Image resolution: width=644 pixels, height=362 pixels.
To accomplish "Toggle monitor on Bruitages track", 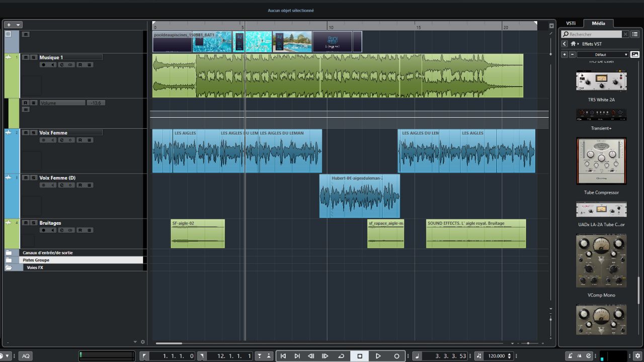I will (x=52, y=230).
